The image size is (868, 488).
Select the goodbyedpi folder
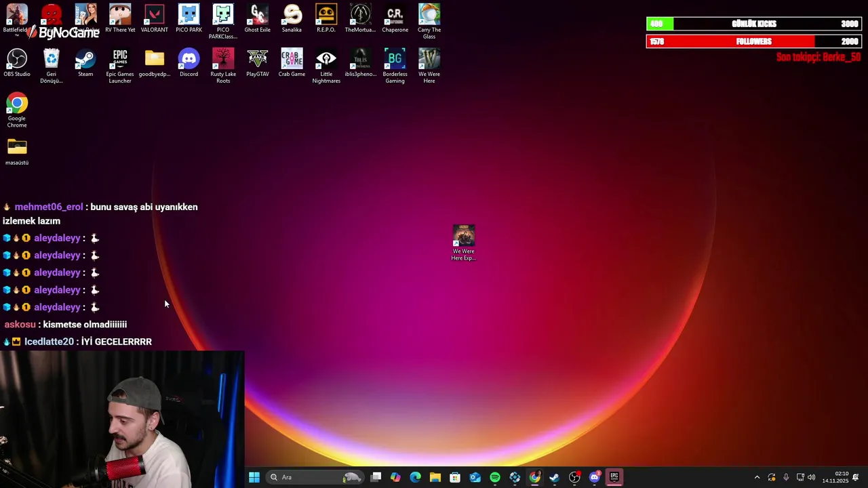[154, 62]
